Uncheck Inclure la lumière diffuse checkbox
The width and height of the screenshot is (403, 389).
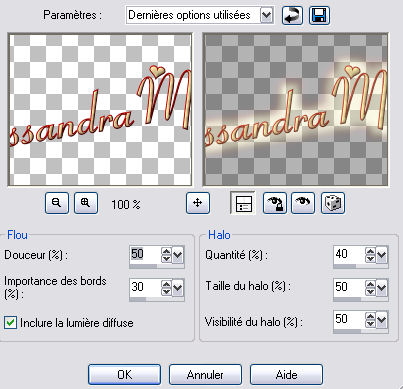(11, 323)
